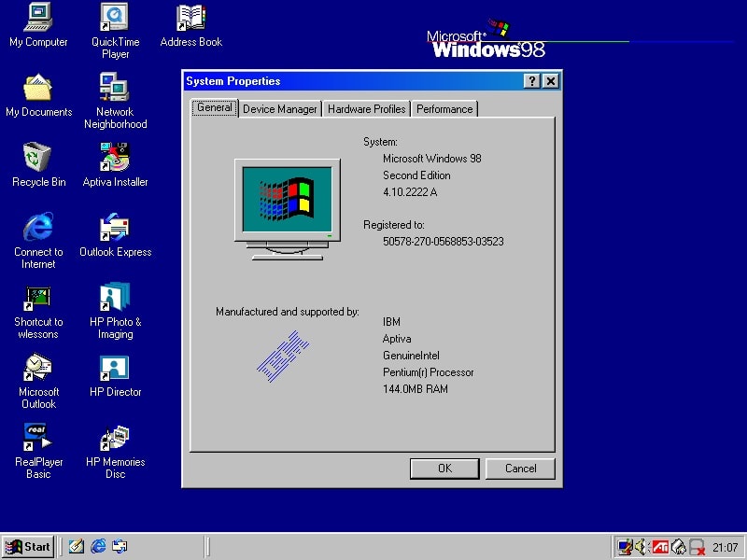Select the Microsoft Outlook desktop icon
This screenshot has height=560, width=747.
coord(38,381)
